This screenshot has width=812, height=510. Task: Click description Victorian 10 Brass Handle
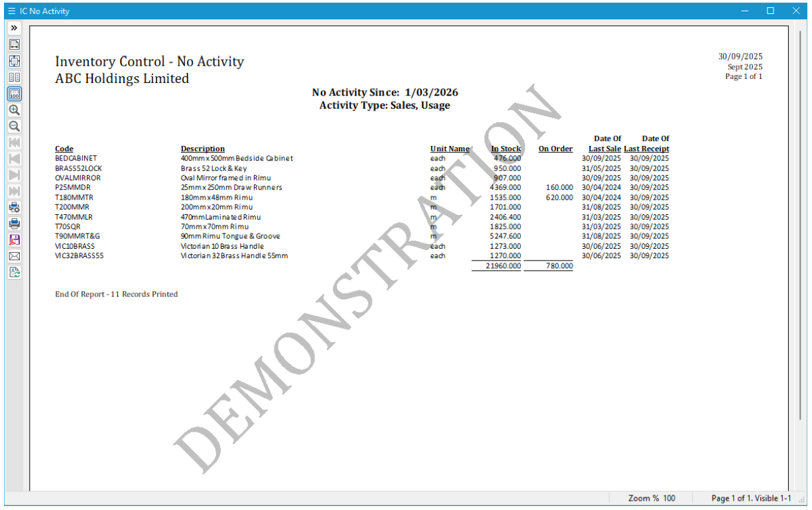pos(222,246)
